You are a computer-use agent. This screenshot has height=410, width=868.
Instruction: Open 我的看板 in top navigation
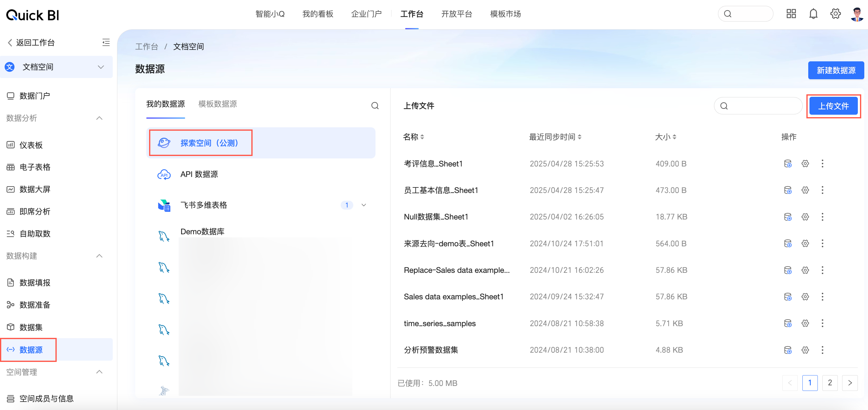point(318,14)
